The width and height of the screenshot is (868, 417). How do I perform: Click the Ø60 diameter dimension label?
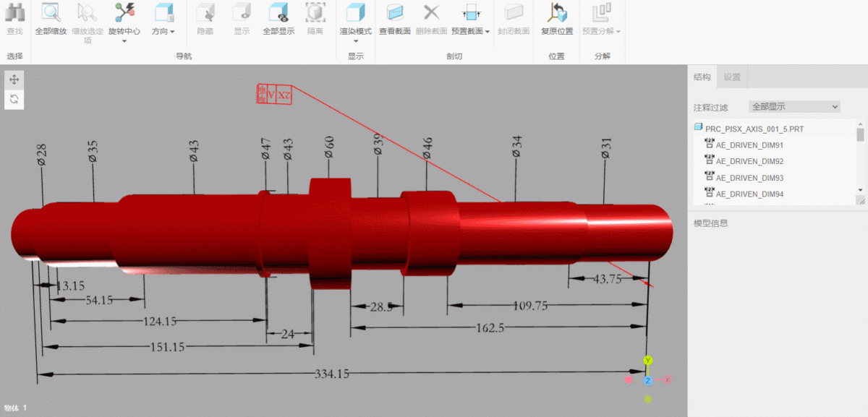pos(329,147)
